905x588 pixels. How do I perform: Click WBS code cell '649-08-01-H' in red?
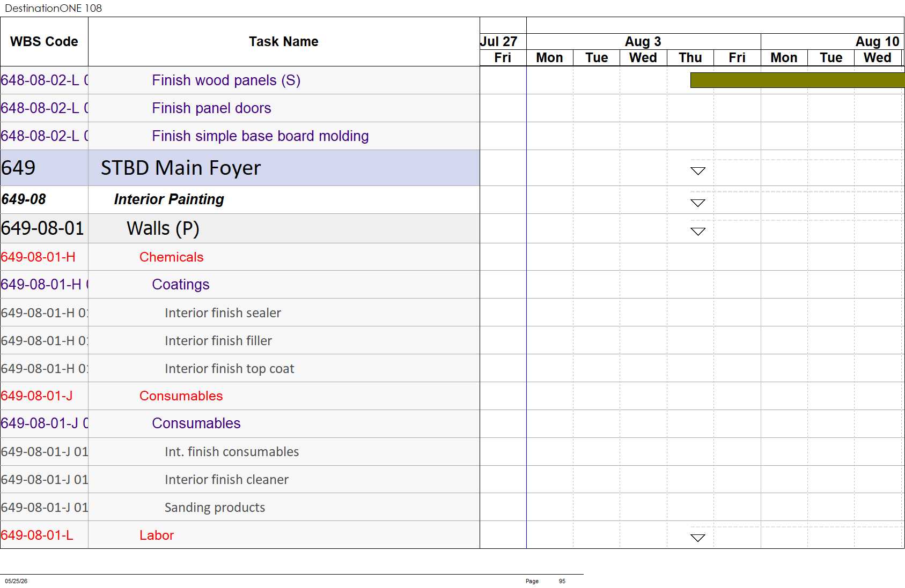[x=44, y=257]
